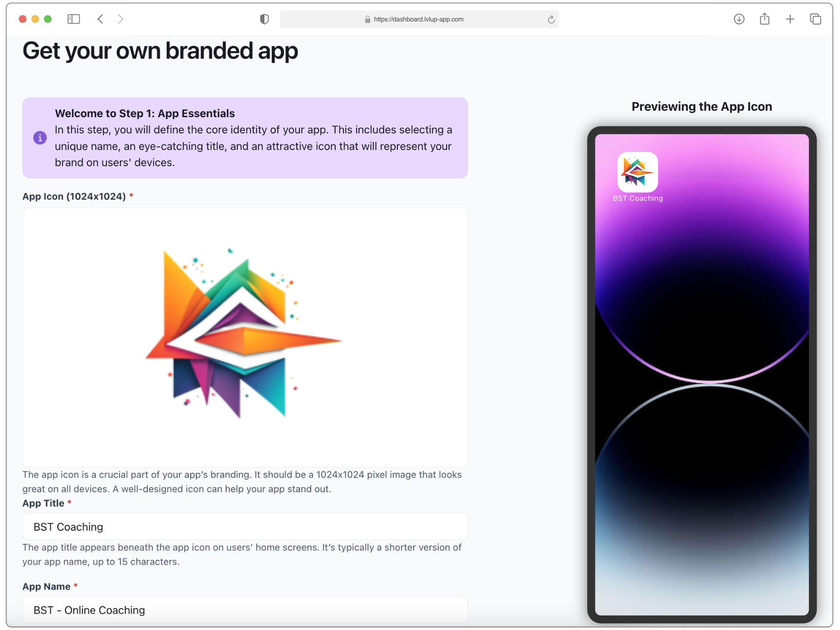The height and width of the screenshot is (630, 840).
Task: Show downloads via the download icon
Action: click(739, 19)
